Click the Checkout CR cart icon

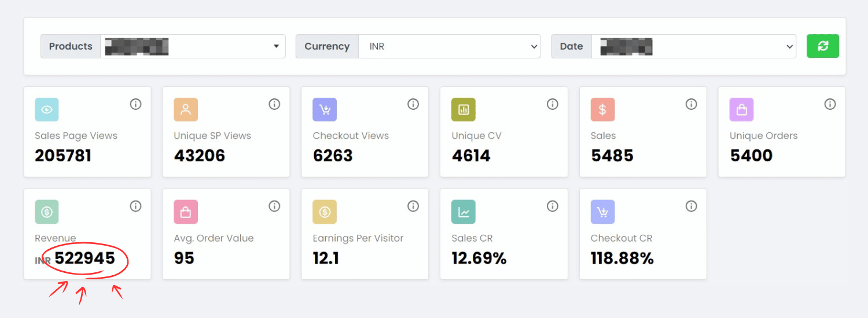602,212
